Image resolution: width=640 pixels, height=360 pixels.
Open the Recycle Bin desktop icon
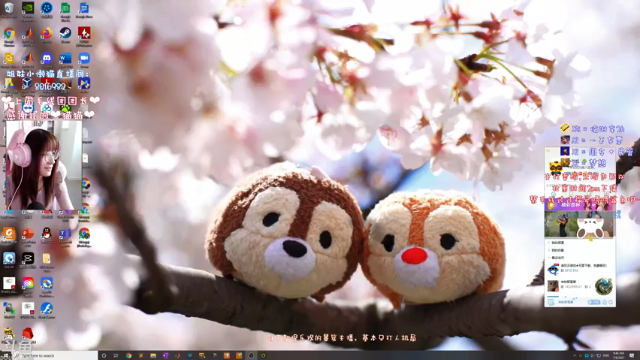tap(9, 8)
